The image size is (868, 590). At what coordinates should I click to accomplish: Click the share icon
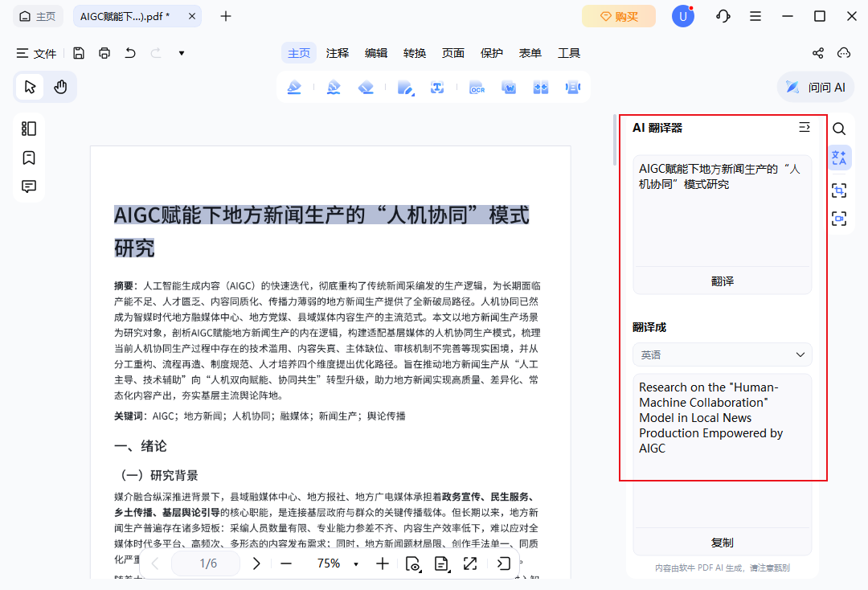coord(817,53)
